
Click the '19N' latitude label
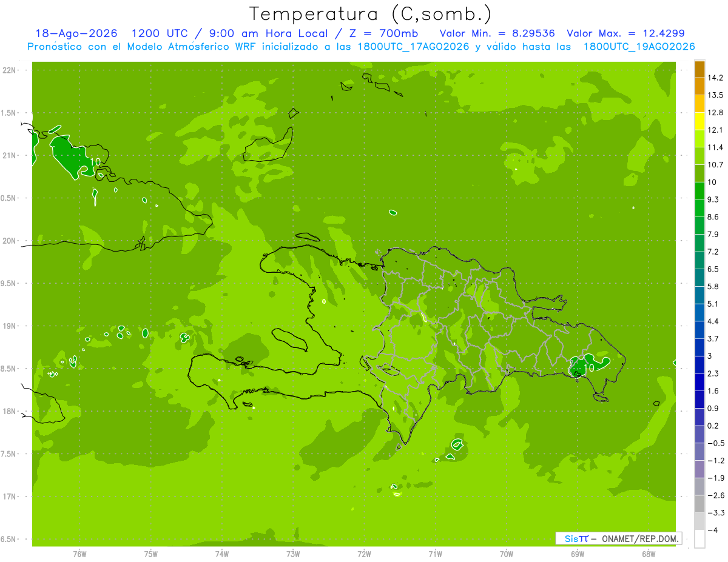pos(9,326)
